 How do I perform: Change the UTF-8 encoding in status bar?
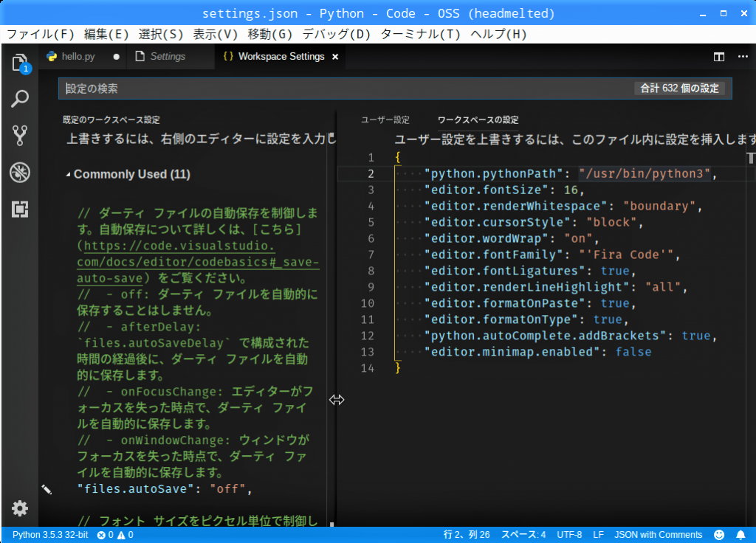[x=569, y=535]
